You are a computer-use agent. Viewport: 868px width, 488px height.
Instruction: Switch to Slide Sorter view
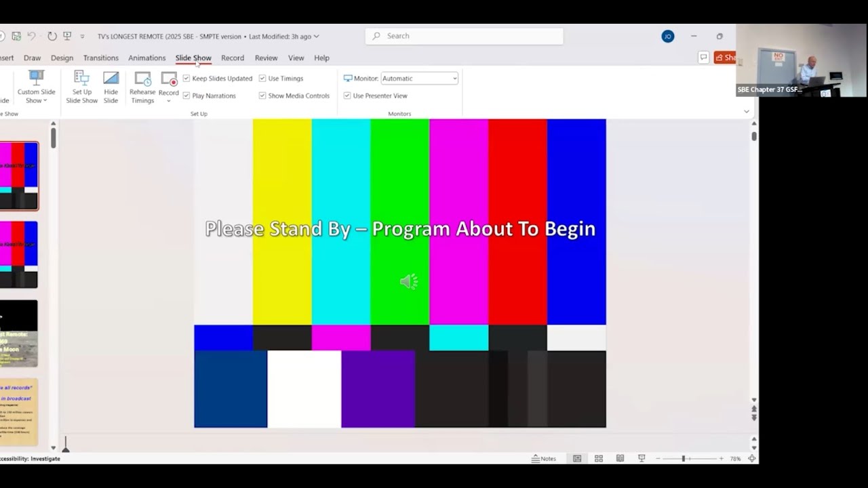599,459
